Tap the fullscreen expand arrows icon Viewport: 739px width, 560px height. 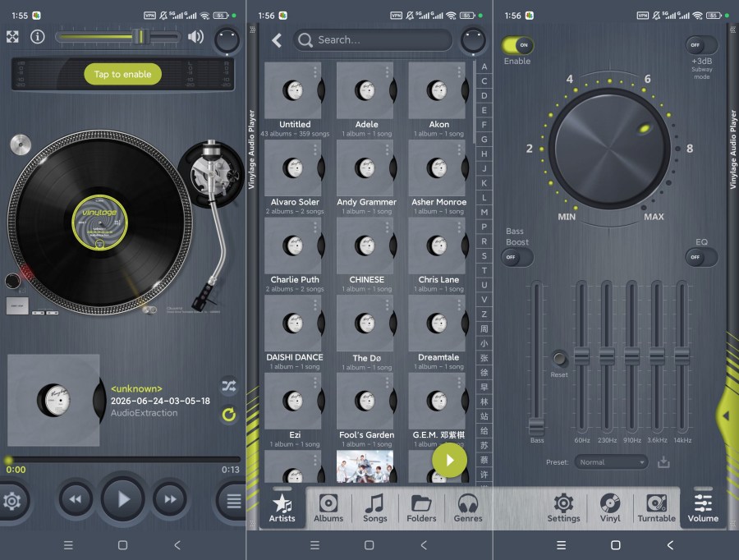click(x=12, y=37)
